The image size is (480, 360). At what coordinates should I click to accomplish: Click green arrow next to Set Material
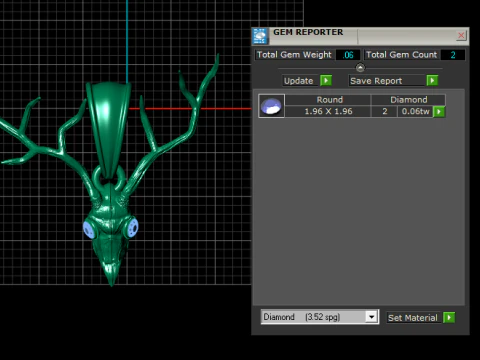[x=449, y=317]
